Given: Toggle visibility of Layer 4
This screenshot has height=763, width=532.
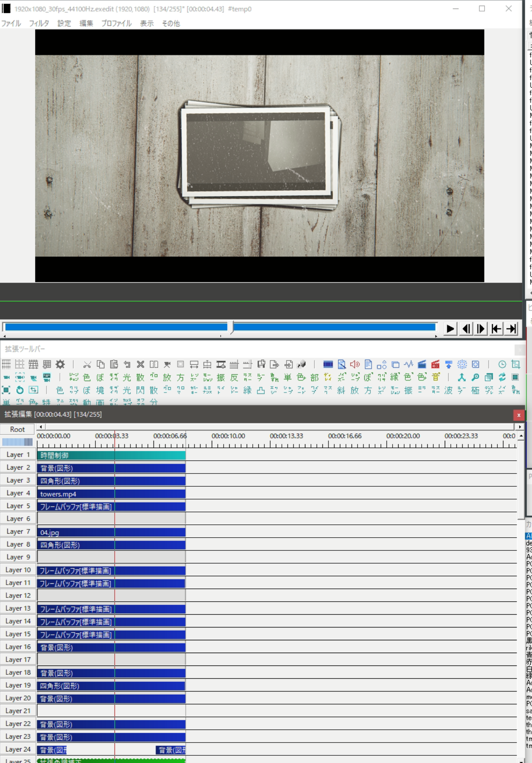Looking at the screenshot, I should 18,493.
